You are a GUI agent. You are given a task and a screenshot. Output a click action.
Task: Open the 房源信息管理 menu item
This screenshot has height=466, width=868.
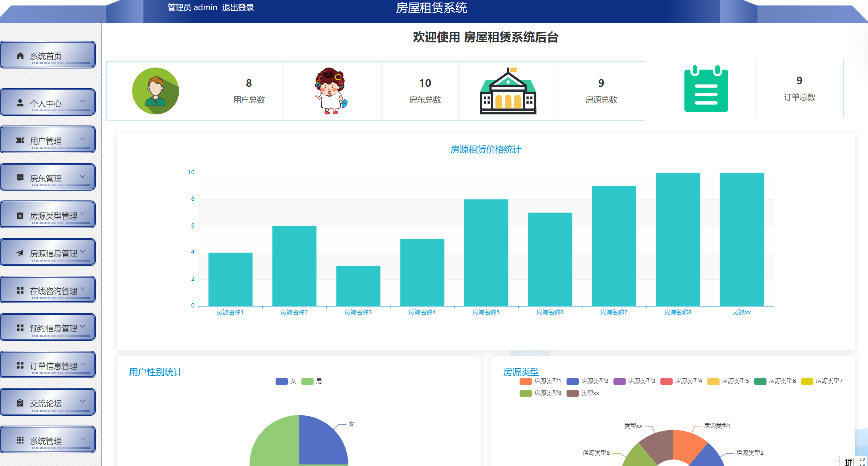point(48,252)
